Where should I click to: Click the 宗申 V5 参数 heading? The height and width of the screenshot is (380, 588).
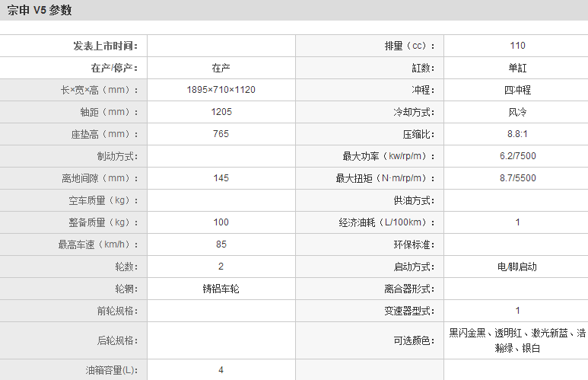[40, 11]
